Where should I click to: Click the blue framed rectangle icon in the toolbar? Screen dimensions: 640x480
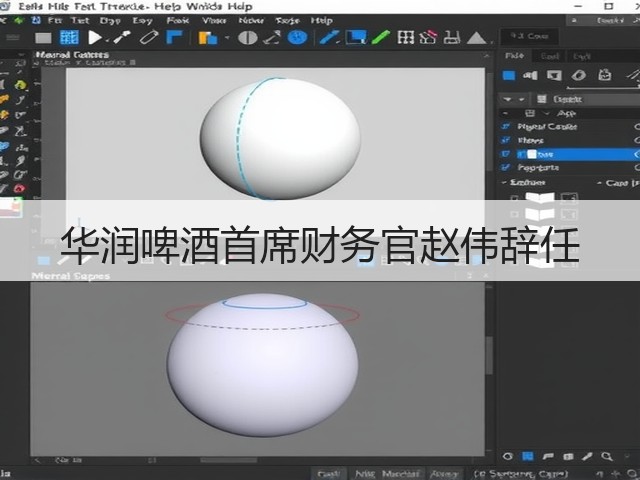tap(356, 38)
